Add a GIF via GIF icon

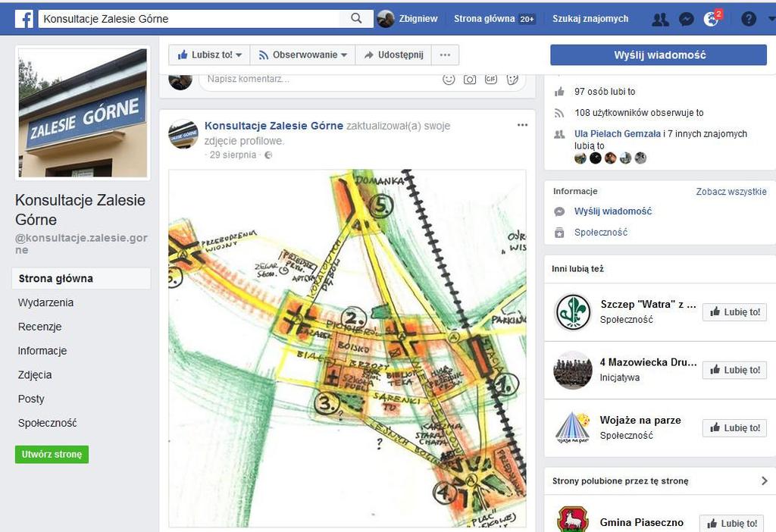point(491,79)
